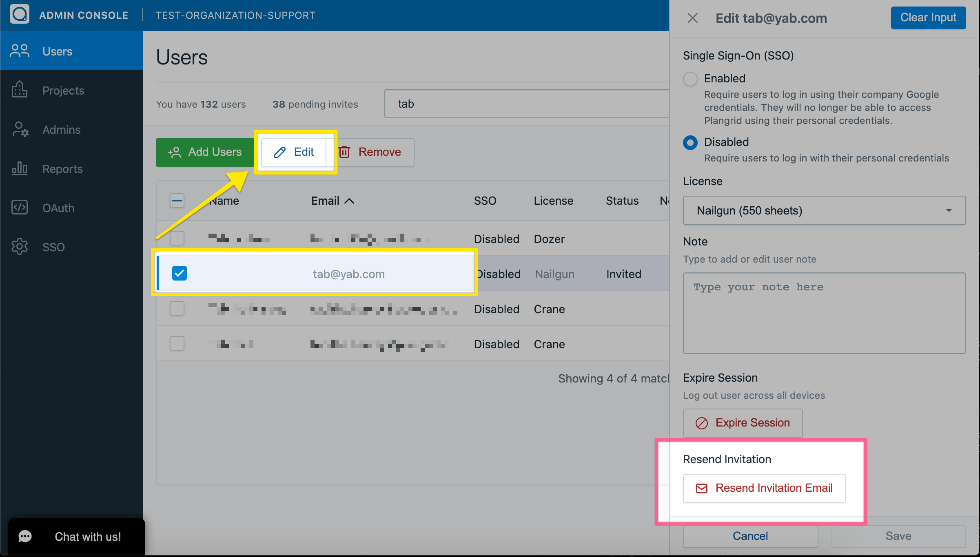Click the Reports sidebar icon
The image size is (980, 557).
pyautogui.click(x=18, y=168)
